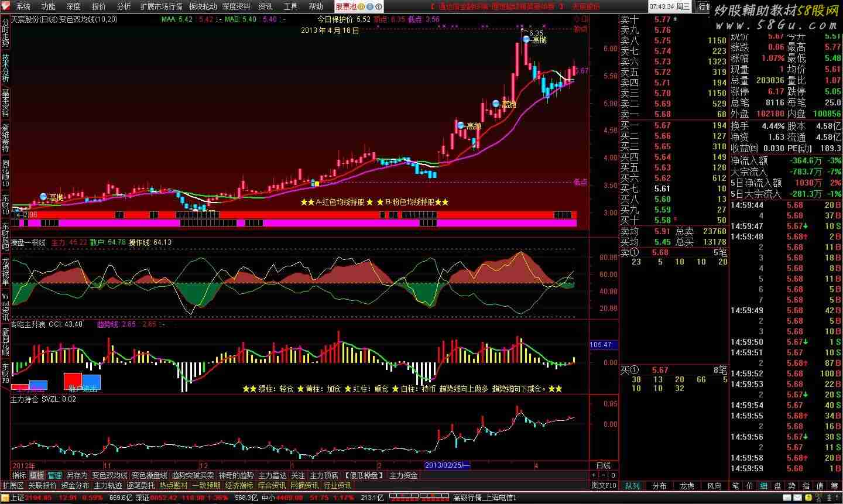Select the 关注 template tab
This screenshot has height=504, width=843.
pos(298,475)
